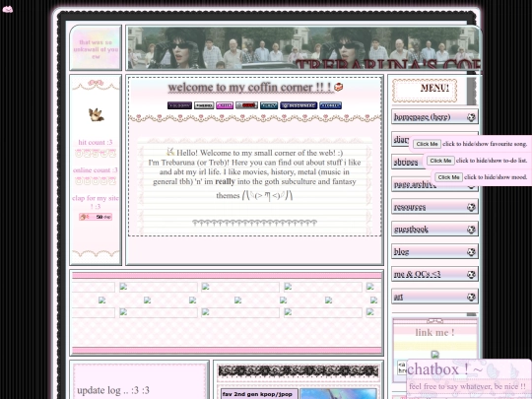Image resolution: width=532 pixels, height=399 pixels.
Task: Click the skull icon on guestbook menu button
Action: (x=471, y=230)
